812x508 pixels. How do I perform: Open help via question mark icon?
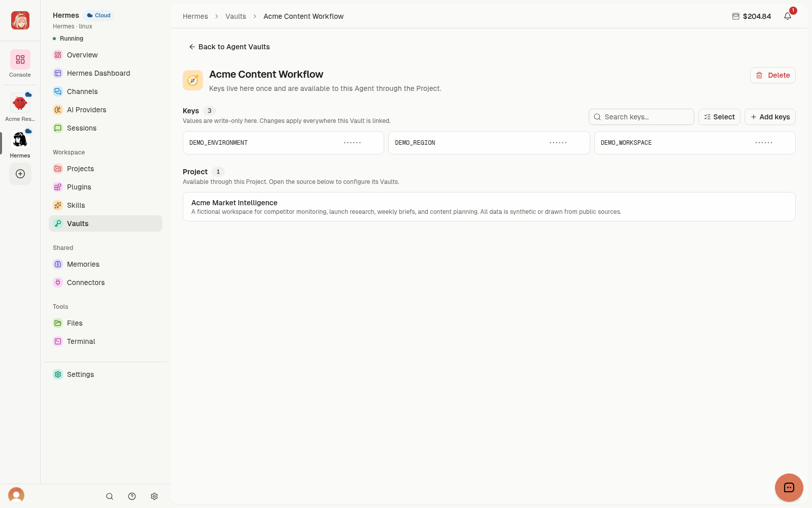click(132, 496)
